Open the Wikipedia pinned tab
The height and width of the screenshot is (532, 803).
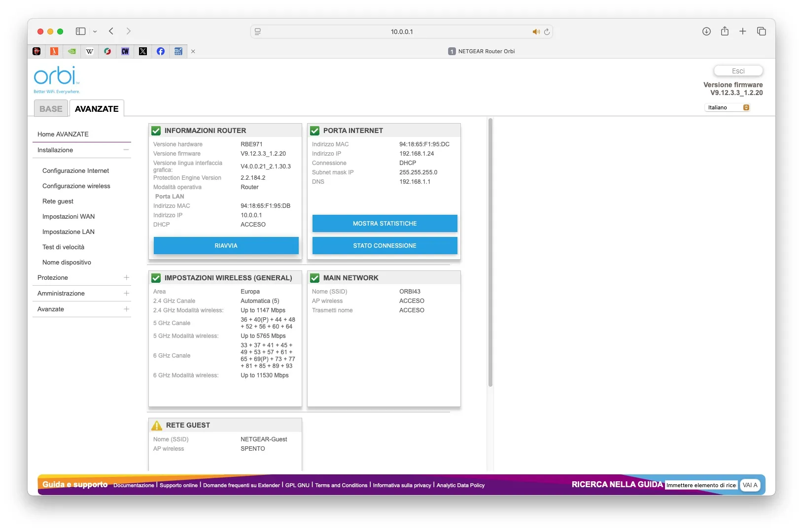[90, 51]
